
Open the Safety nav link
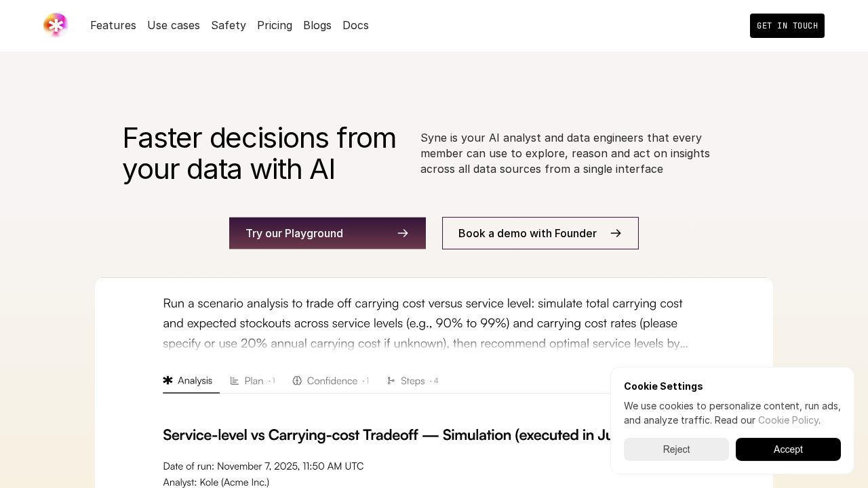tap(229, 26)
